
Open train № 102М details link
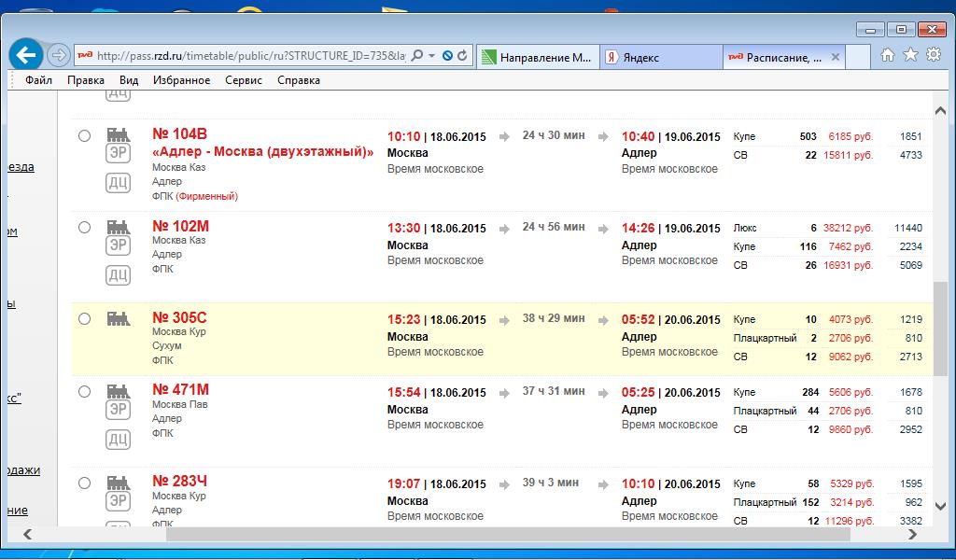(180, 227)
